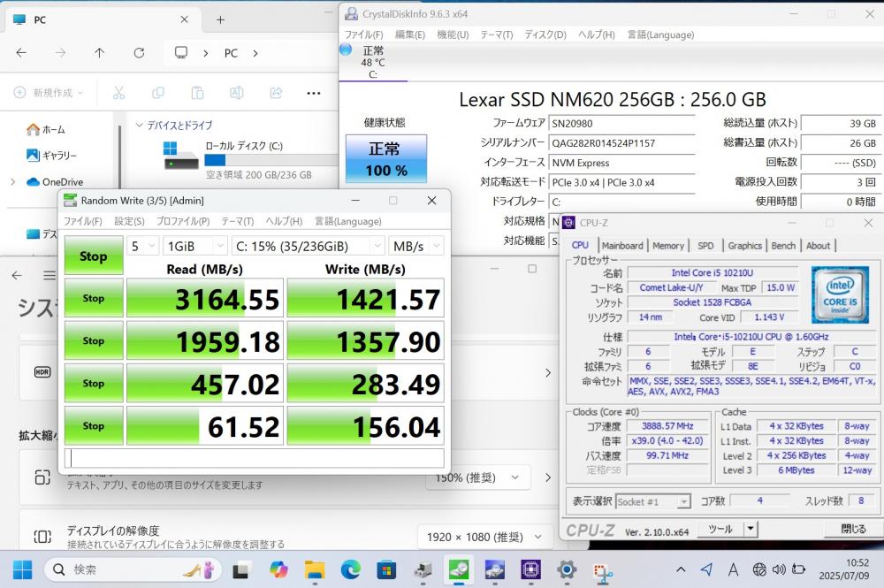Screen dimensions: 884x588
Task: Go back in File Explorer
Action: click(21, 53)
